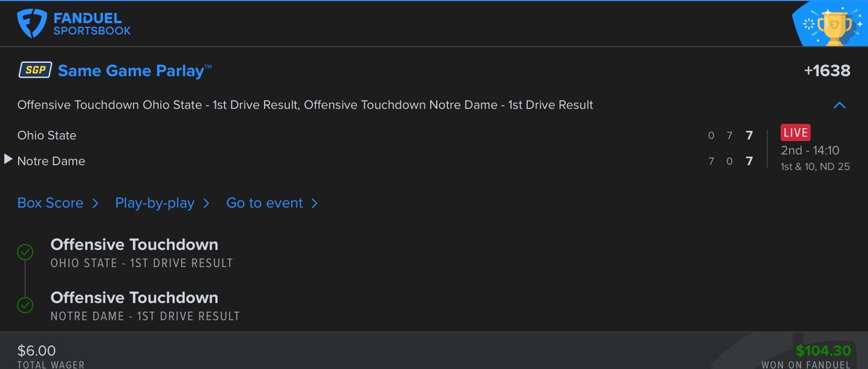
Task: Click the Ohio State team name
Action: coord(47,135)
